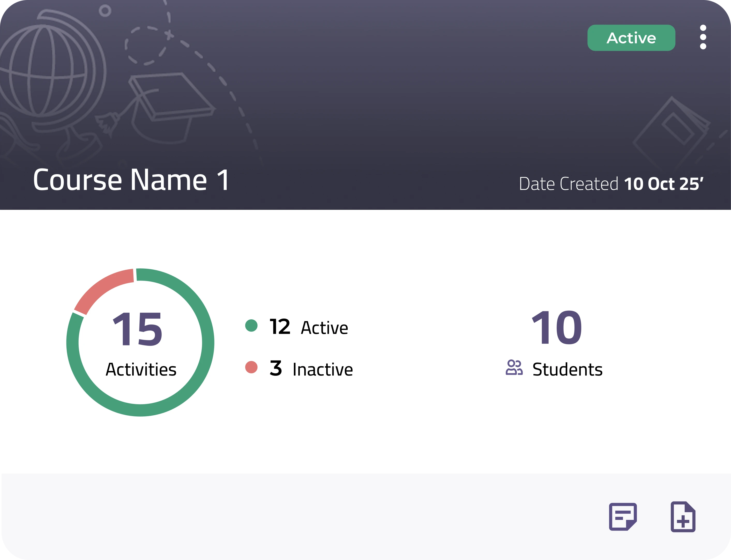731x560 pixels.
Task: Open the three-dot options menu
Action: pos(703,37)
